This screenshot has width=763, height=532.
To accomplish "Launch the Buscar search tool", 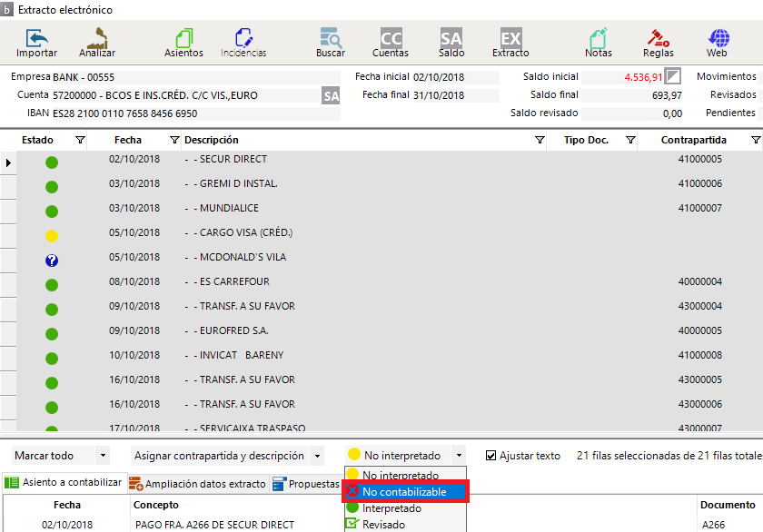I will [331, 43].
